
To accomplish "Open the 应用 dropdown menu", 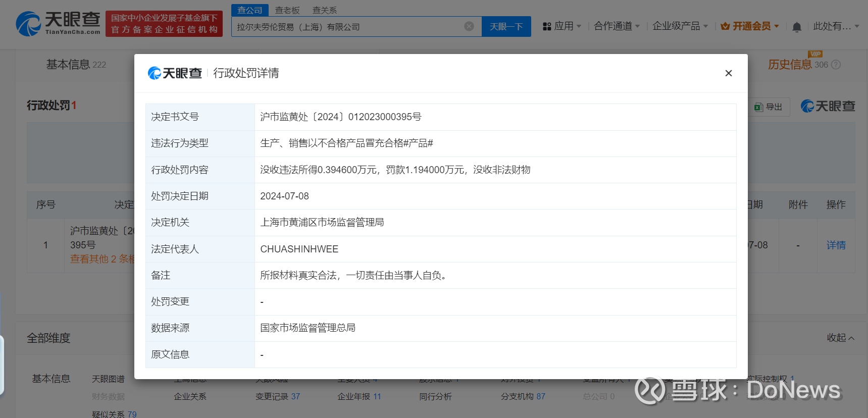I will point(561,26).
